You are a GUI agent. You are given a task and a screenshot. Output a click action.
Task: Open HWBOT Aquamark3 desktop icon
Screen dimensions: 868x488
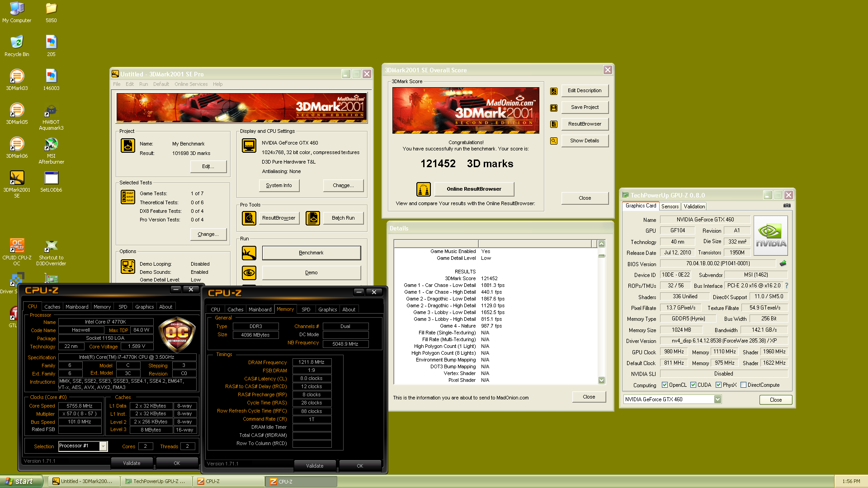[x=51, y=117]
